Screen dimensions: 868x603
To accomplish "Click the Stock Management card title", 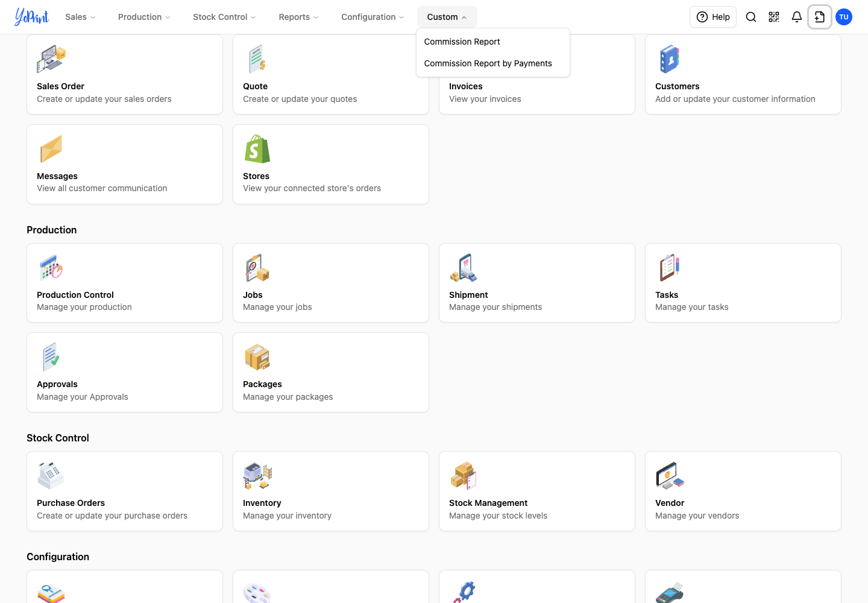I will pos(488,503).
